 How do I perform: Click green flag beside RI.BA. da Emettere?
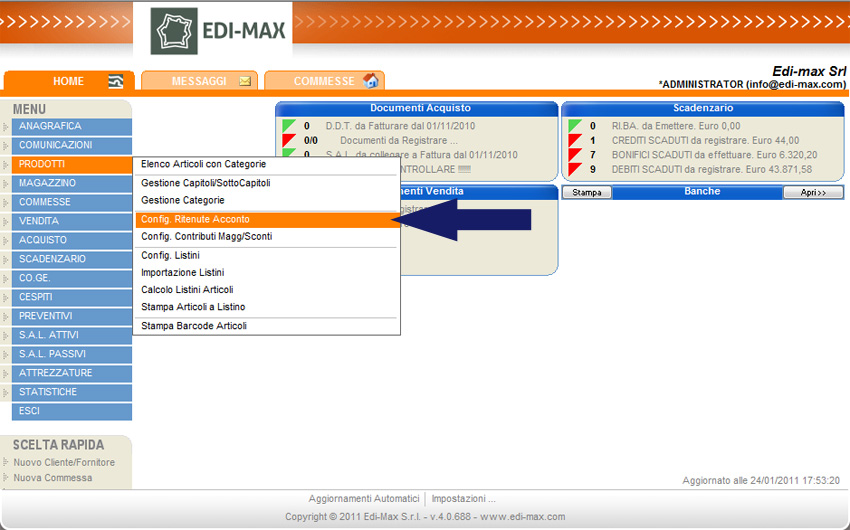pos(575,126)
